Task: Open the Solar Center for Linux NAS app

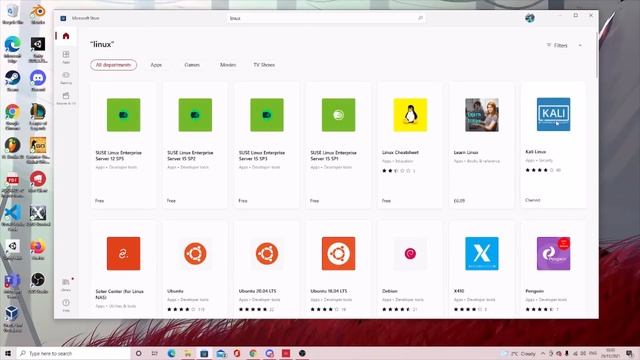Action: click(x=123, y=269)
